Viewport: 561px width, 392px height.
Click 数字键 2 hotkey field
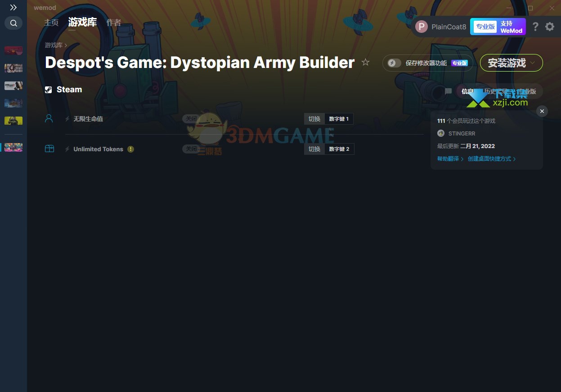coord(339,149)
